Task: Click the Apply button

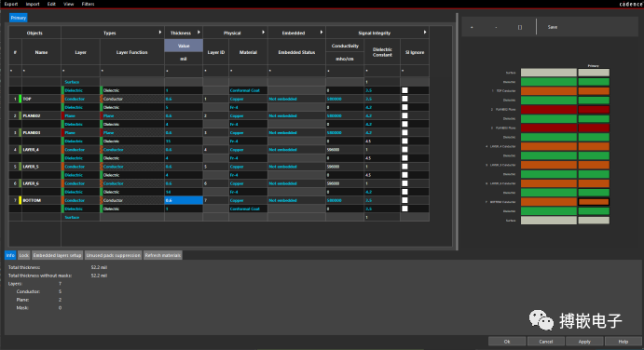Action: (584, 342)
